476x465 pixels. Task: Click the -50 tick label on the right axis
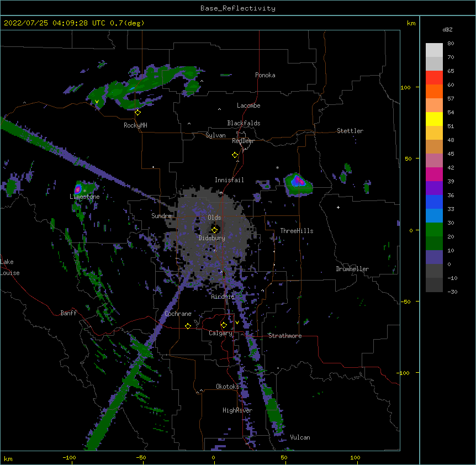[405, 302]
